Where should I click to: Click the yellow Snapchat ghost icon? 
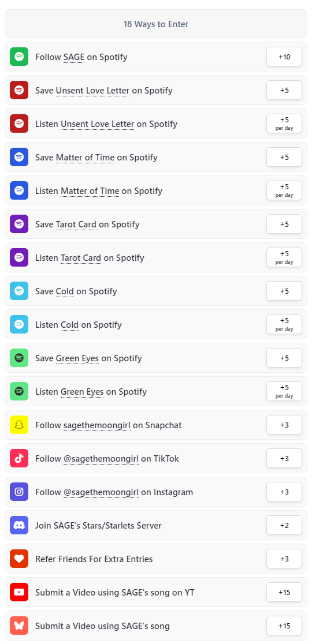(19, 425)
